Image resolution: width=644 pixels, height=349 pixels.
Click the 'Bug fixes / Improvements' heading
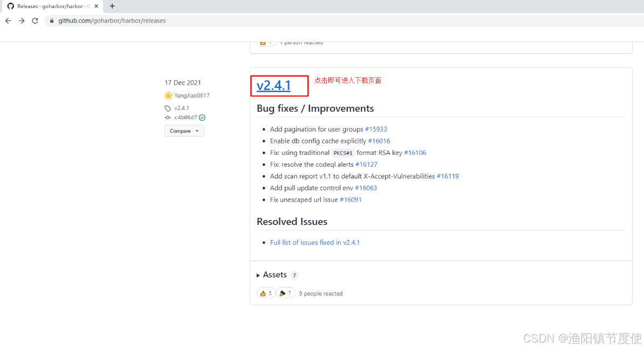pyautogui.click(x=315, y=108)
